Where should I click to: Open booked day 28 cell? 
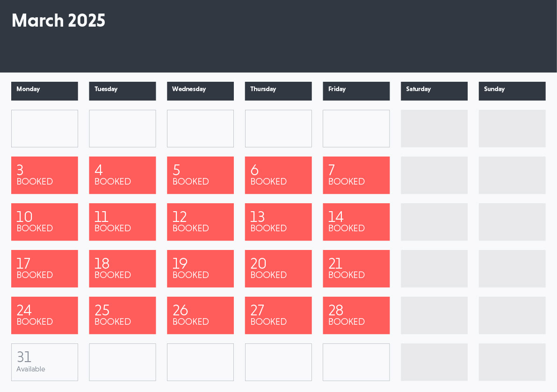point(356,315)
